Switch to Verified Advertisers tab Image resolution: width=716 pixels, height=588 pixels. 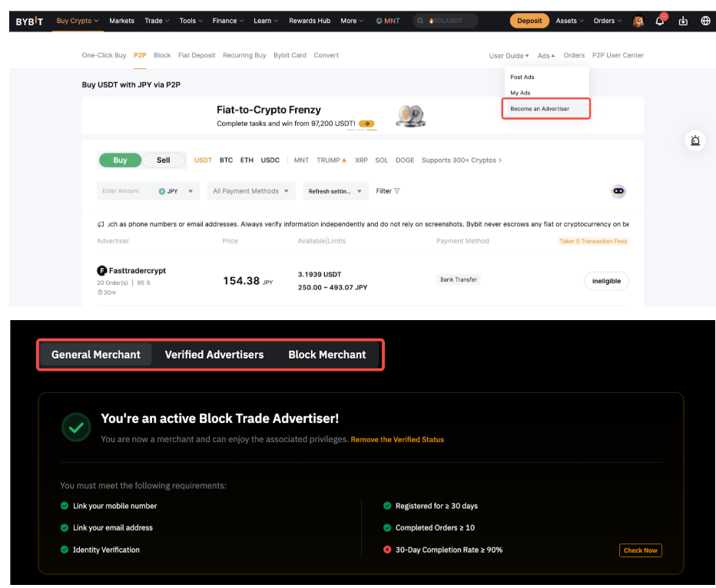tap(214, 355)
